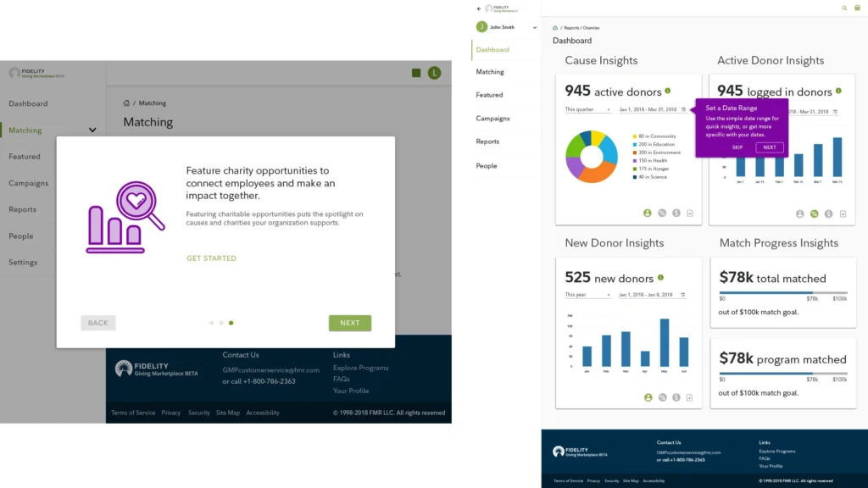
Task: Expand the John Smith account menu
Action: [534, 27]
